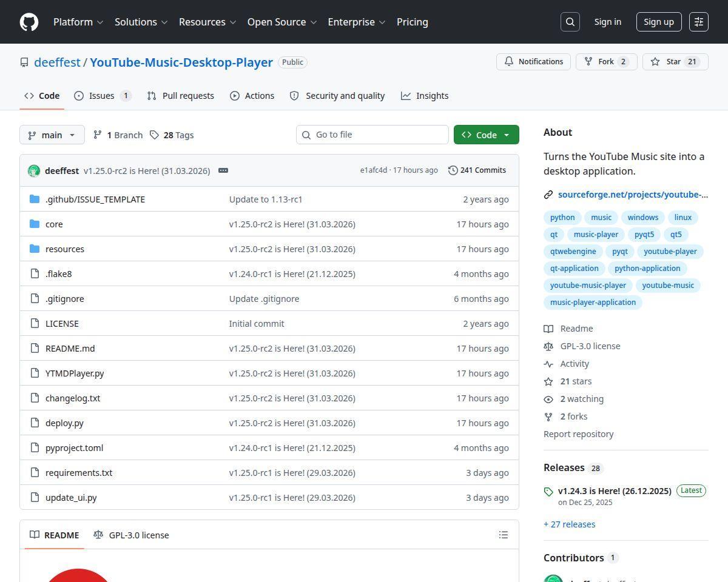Open the Pull requests tab
The image size is (728, 582).
(x=181, y=96)
